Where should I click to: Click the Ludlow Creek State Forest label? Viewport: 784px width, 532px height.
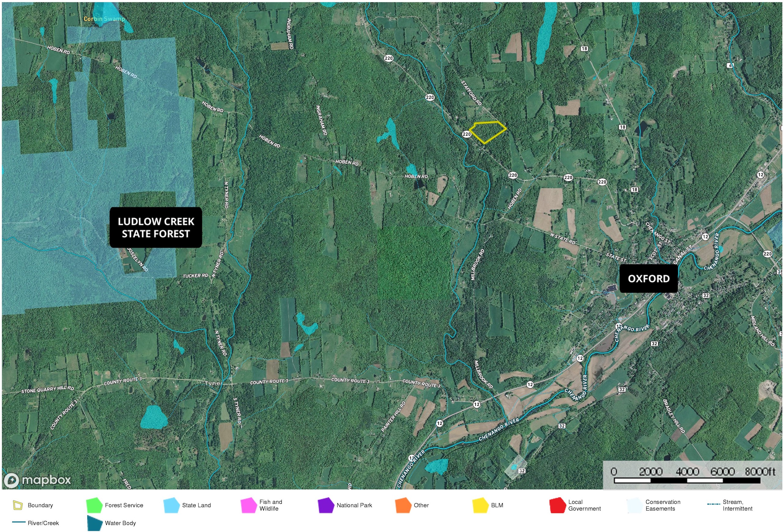[156, 228]
